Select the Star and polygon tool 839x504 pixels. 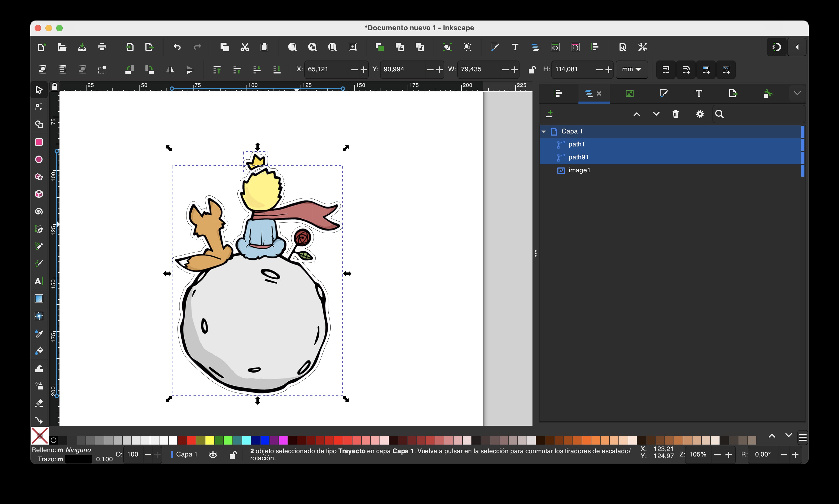click(39, 177)
